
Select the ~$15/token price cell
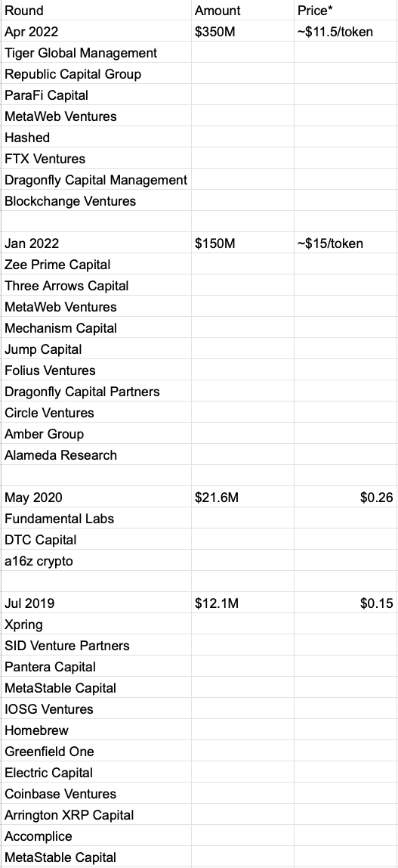pos(345,243)
